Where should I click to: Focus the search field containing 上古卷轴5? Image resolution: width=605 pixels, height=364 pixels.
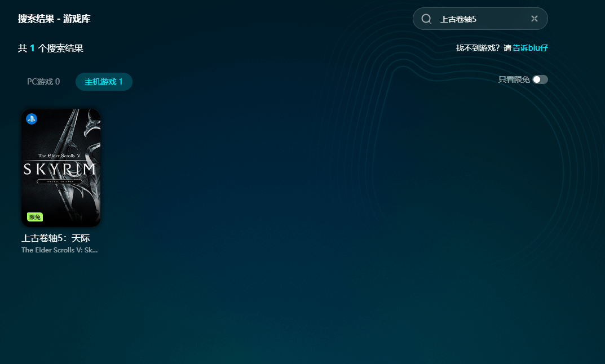pyautogui.click(x=480, y=19)
